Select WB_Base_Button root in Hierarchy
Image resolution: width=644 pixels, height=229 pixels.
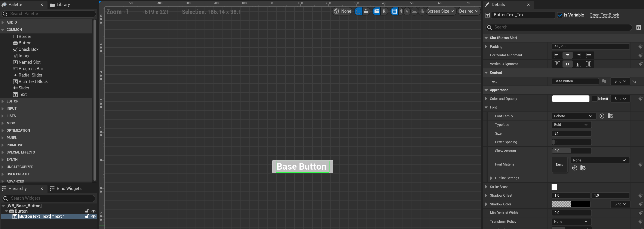(x=24, y=206)
